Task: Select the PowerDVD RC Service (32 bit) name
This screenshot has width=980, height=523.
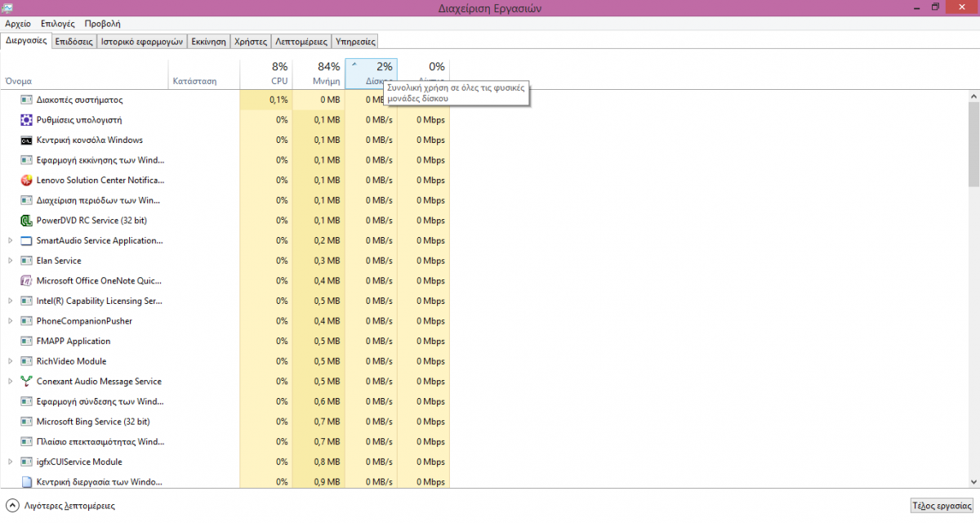Action: 91,221
